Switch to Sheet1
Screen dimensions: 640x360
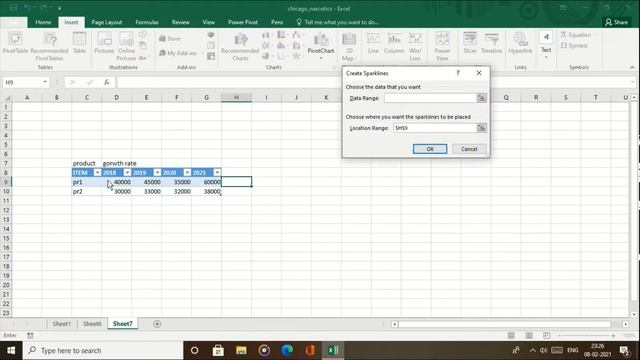pyautogui.click(x=61, y=324)
